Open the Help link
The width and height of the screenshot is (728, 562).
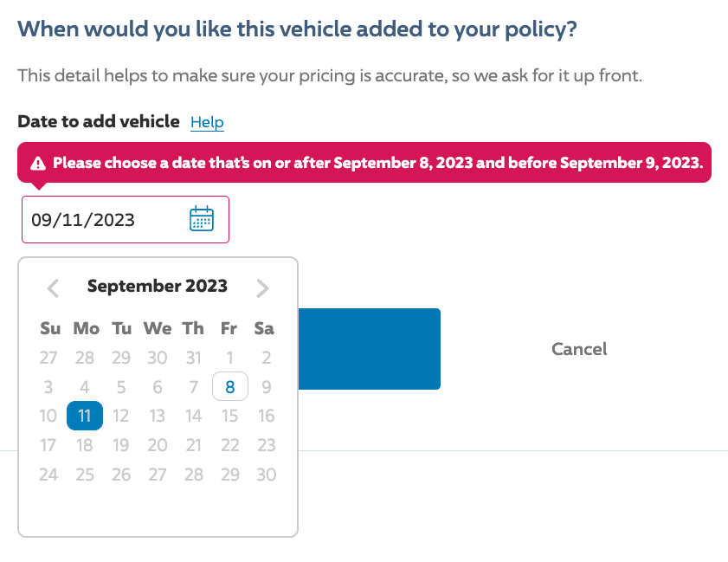[207, 122]
